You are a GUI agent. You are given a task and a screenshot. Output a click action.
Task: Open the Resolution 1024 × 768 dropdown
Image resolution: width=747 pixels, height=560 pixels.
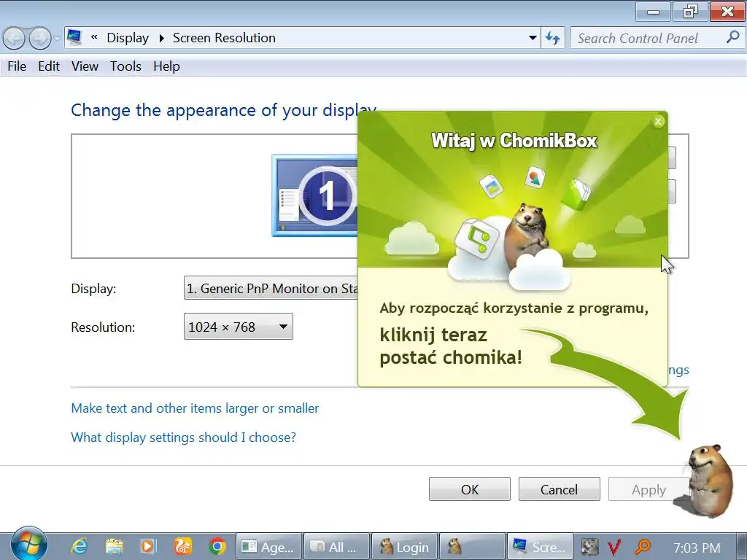click(239, 327)
